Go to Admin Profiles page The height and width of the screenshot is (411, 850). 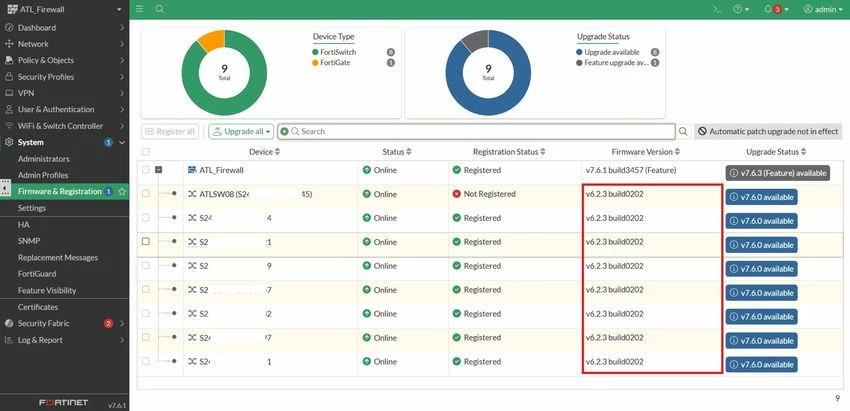click(x=43, y=175)
